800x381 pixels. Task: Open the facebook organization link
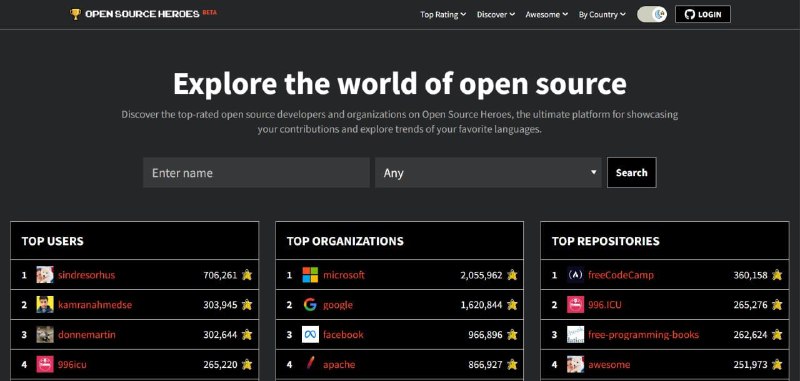[x=343, y=335]
